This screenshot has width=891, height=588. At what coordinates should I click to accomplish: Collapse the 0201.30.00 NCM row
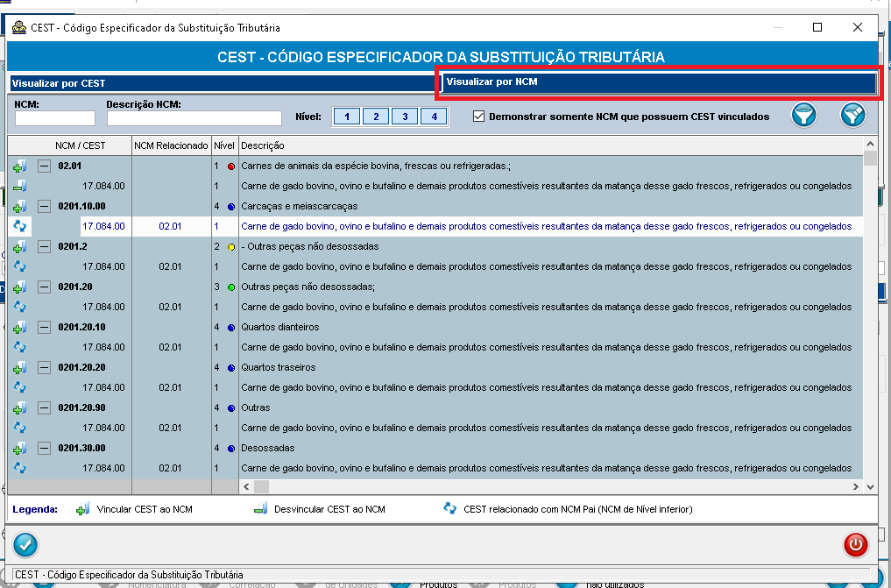tap(45, 449)
